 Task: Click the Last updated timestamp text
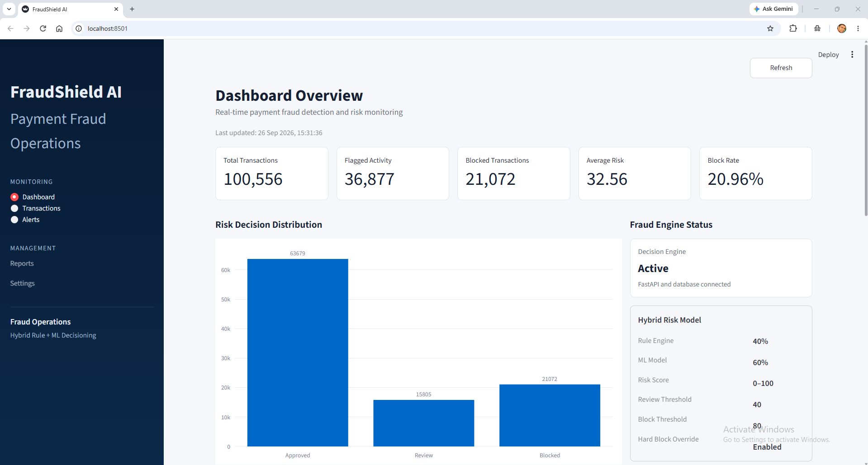coord(269,133)
